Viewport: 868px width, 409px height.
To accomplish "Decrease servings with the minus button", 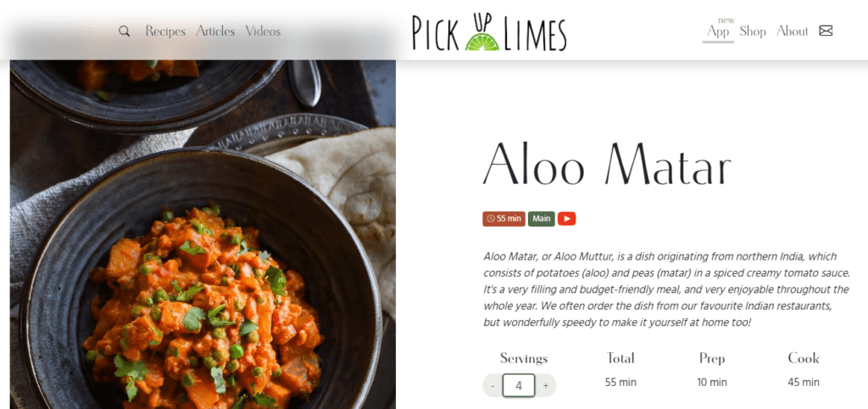I will click(492, 386).
